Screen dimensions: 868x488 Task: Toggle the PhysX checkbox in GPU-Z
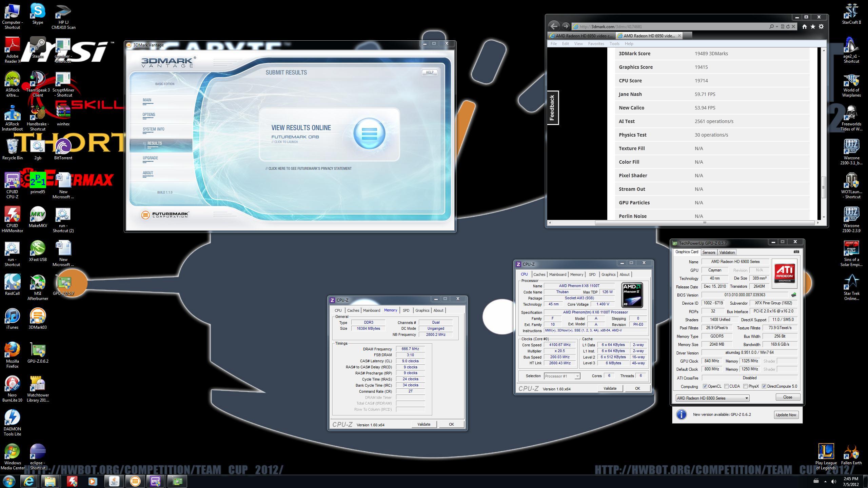pyautogui.click(x=745, y=386)
